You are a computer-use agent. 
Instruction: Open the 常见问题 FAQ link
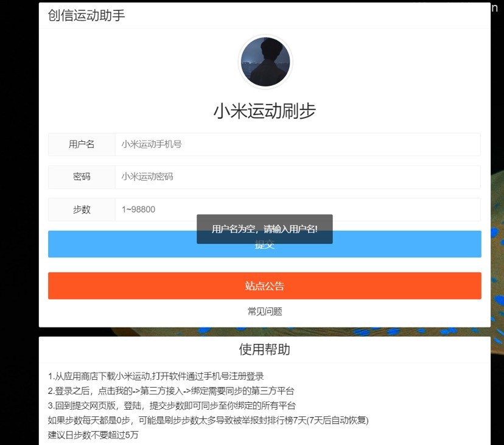coord(265,311)
